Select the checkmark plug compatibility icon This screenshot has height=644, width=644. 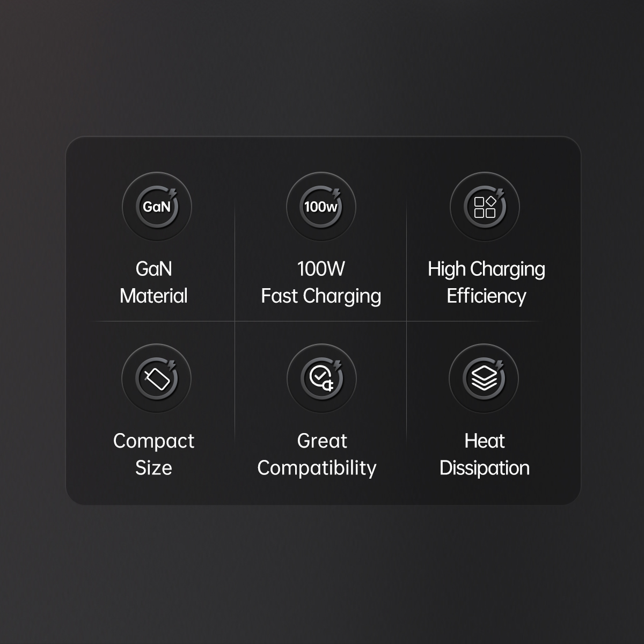321,378
